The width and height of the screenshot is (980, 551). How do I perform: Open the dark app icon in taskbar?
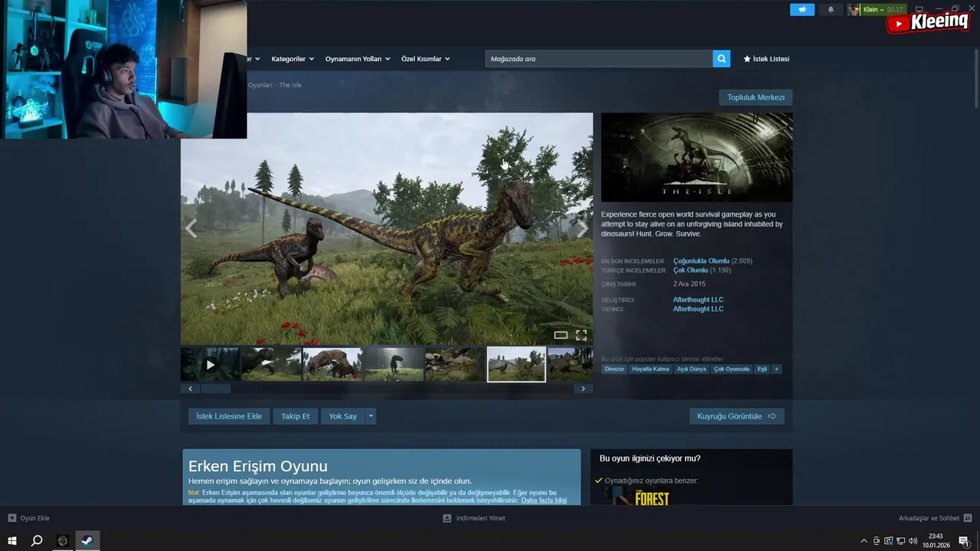(x=63, y=541)
